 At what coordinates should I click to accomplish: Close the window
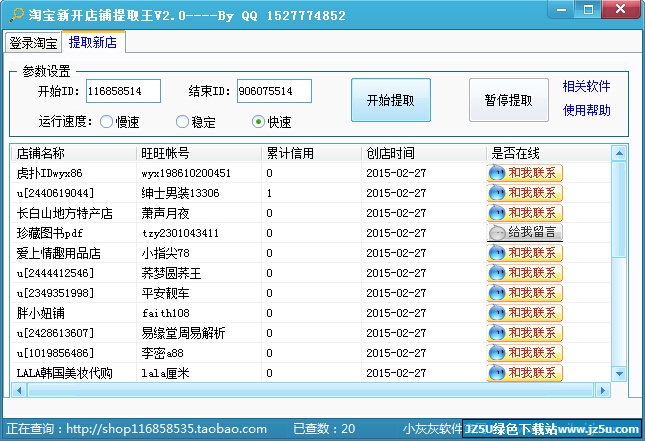tap(620, 9)
